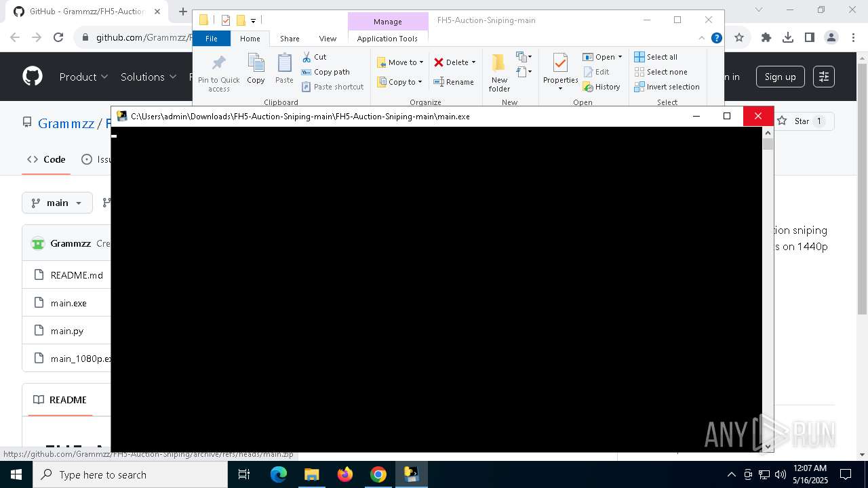Open file History from the ribbon
This screenshot has width=868, height=488.
(601, 87)
